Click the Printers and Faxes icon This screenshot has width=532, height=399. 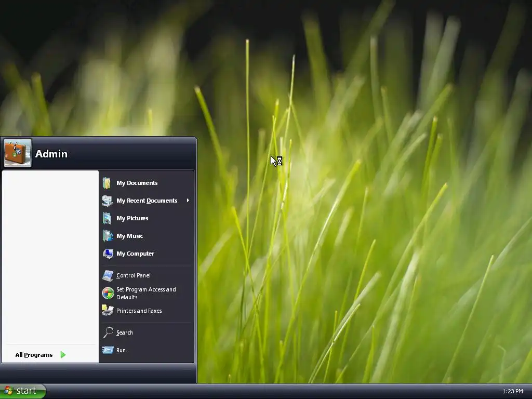tap(108, 311)
